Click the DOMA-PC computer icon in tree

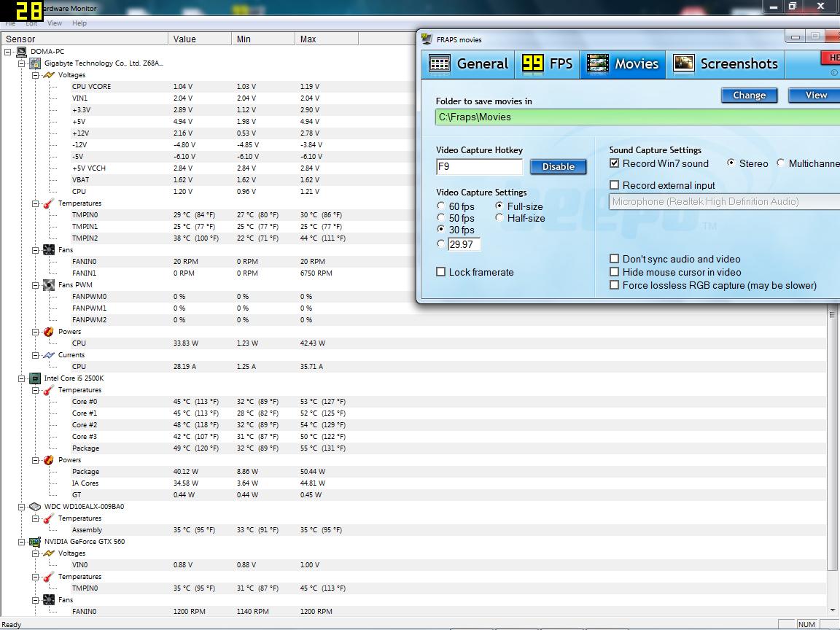coord(21,52)
